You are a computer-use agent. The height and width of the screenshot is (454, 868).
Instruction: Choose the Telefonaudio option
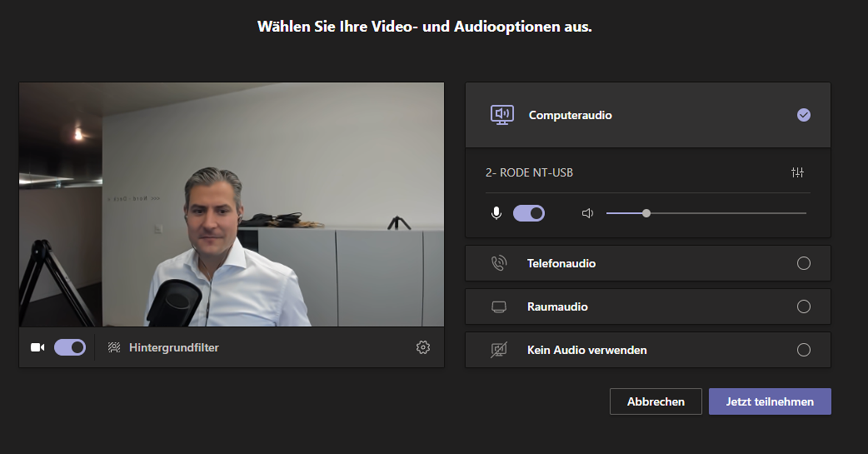click(648, 263)
